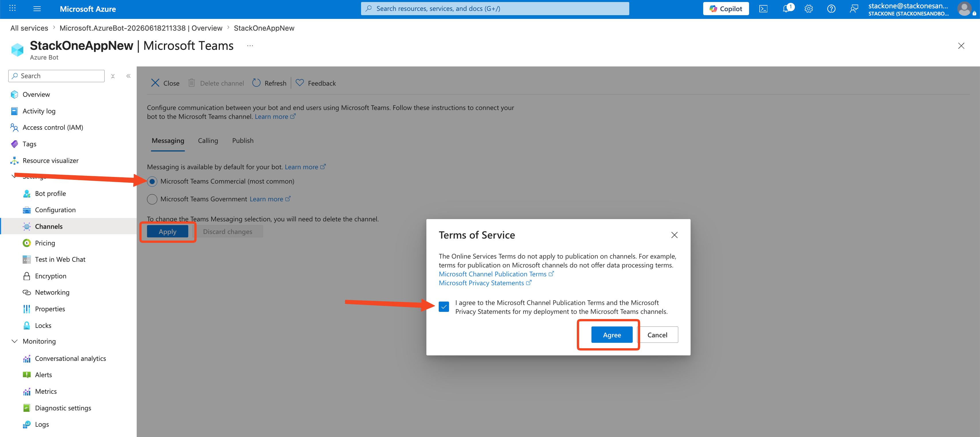Open the top-bar feedback person icon
Screen dimensions: 980x437
[x=854, y=9]
